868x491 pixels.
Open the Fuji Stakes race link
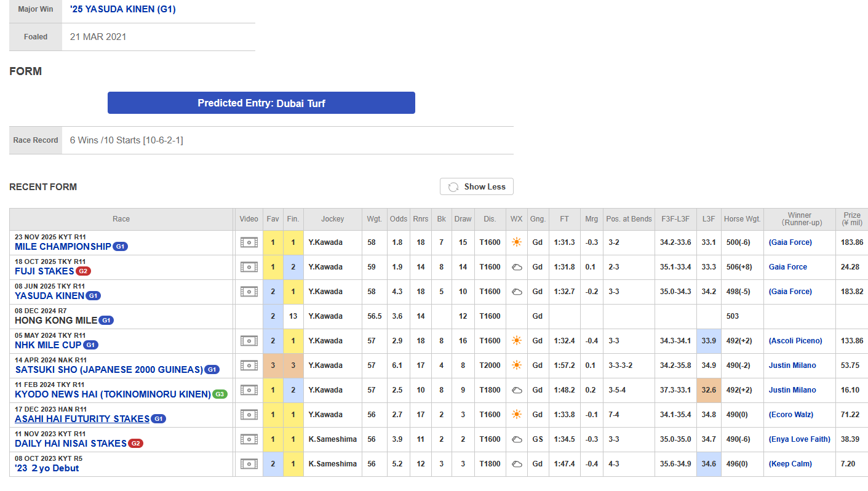click(x=44, y=271)
